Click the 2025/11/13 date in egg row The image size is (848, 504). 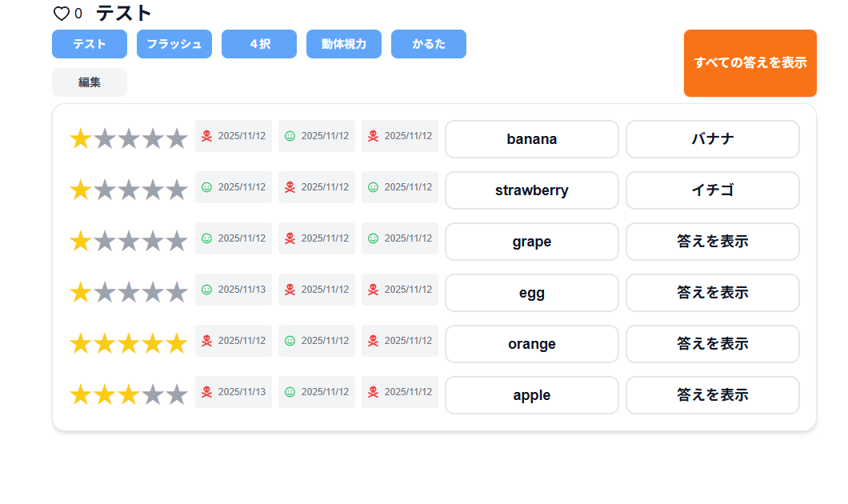(x=242, y=290)
